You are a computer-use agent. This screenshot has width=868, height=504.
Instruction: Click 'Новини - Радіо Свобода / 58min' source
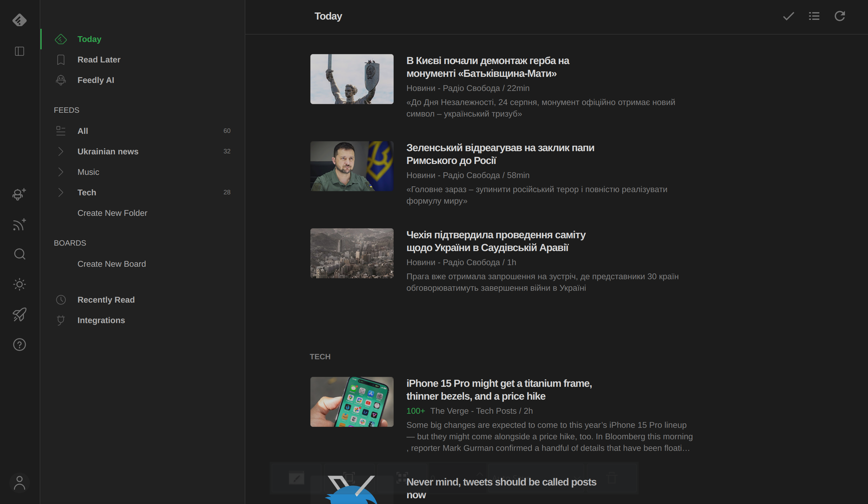(x=468, y=175)
